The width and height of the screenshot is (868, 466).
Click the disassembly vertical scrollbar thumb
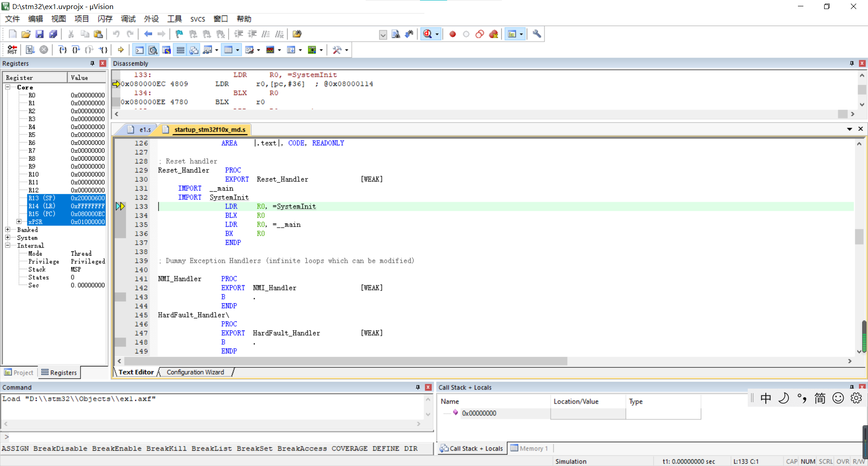tap(862, 90)
